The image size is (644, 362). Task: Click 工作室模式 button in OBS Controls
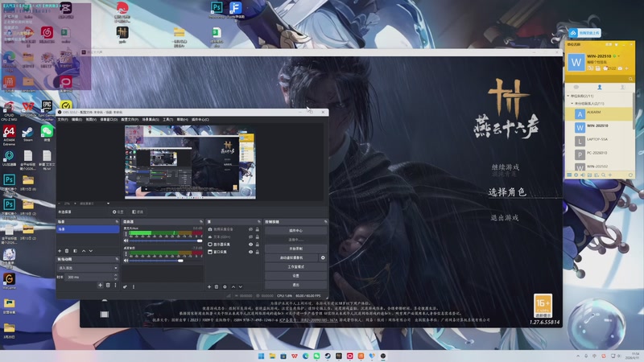coord(295,267)
